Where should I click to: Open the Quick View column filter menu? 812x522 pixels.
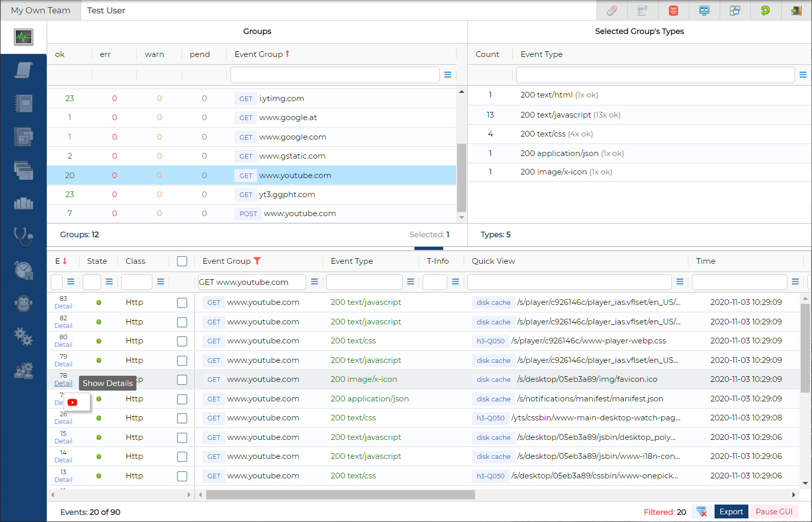[680, 282]
